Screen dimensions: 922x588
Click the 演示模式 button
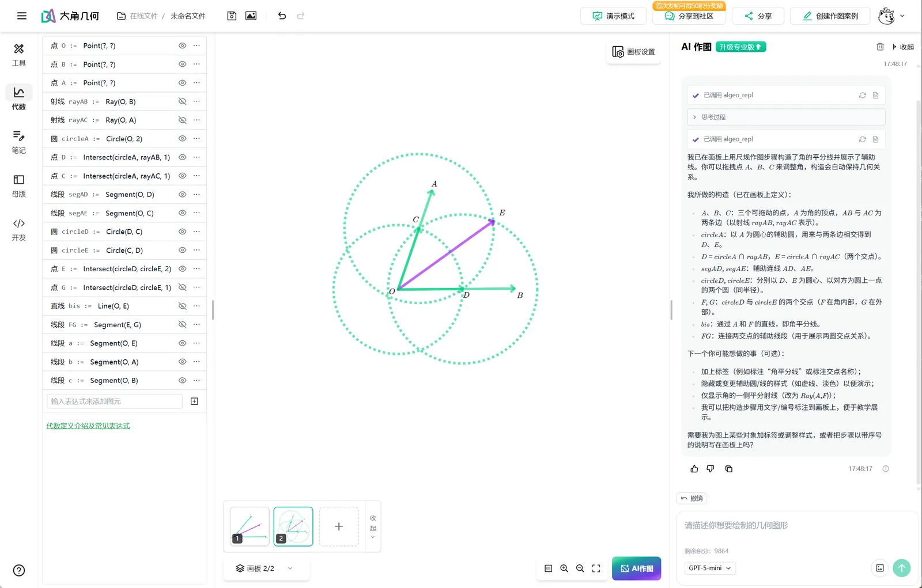[613, 16]
